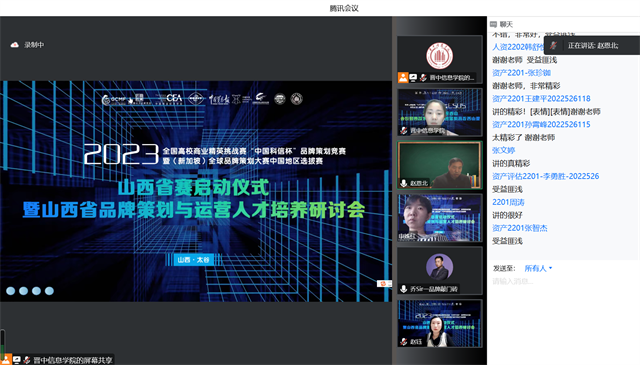Click the chat message 谢谢老师 受益匪浅
This screenshot has height=365, width=640.
click(x=524, y=60)
